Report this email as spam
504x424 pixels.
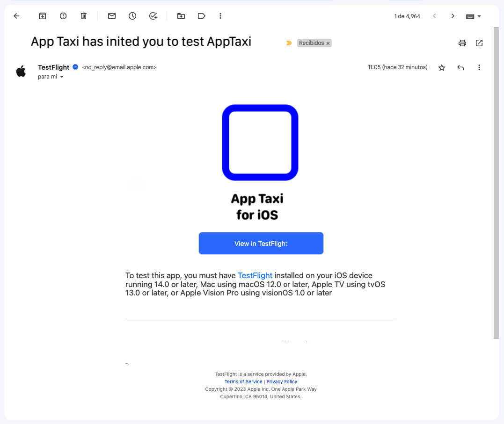point(63,16)
